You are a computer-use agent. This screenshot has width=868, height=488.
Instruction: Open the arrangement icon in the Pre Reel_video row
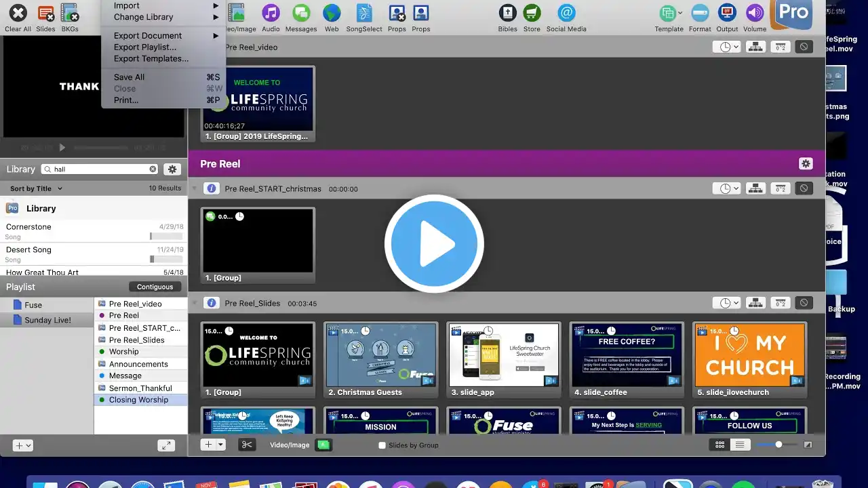point(756,47)
